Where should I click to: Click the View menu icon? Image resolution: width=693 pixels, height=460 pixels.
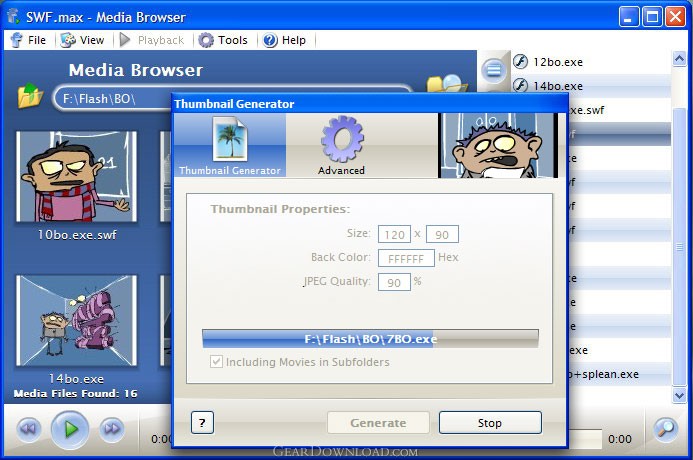[68, 40]
